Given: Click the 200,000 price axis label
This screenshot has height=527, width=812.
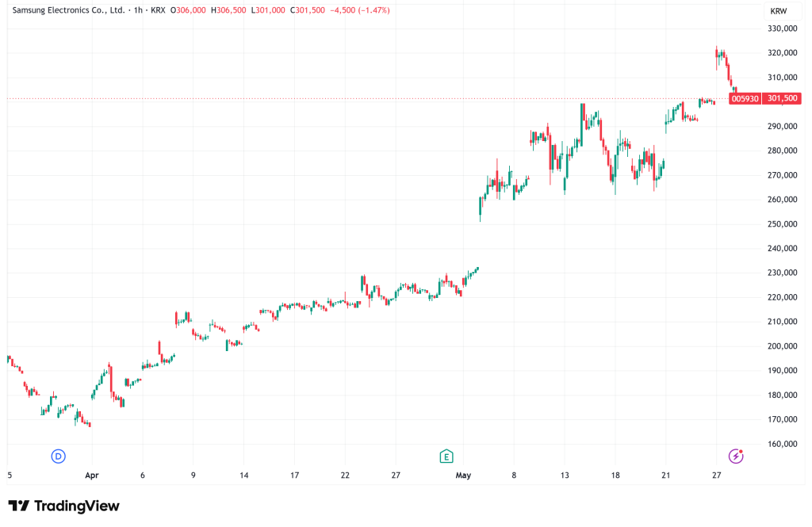Looking at the screenshot, I should click(x=782, y=346).
